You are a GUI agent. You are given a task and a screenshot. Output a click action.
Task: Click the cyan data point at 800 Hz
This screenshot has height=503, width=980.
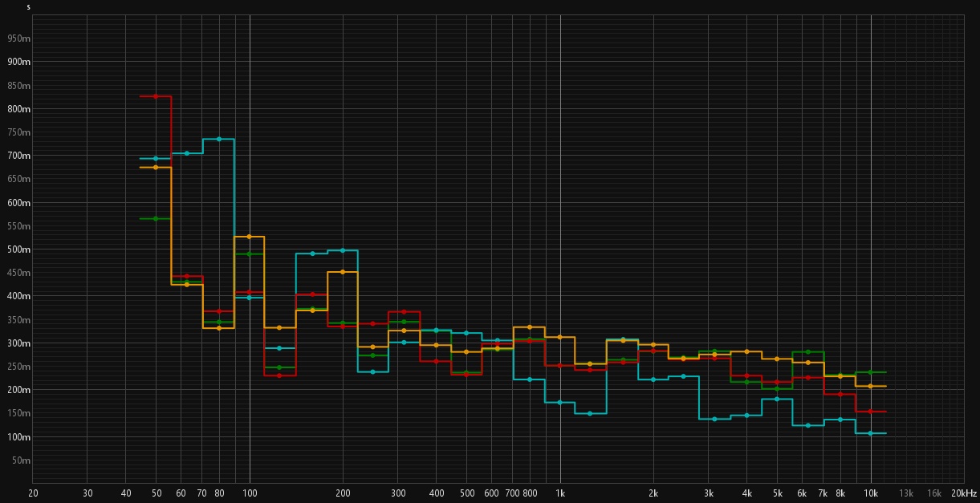(530, 379)
